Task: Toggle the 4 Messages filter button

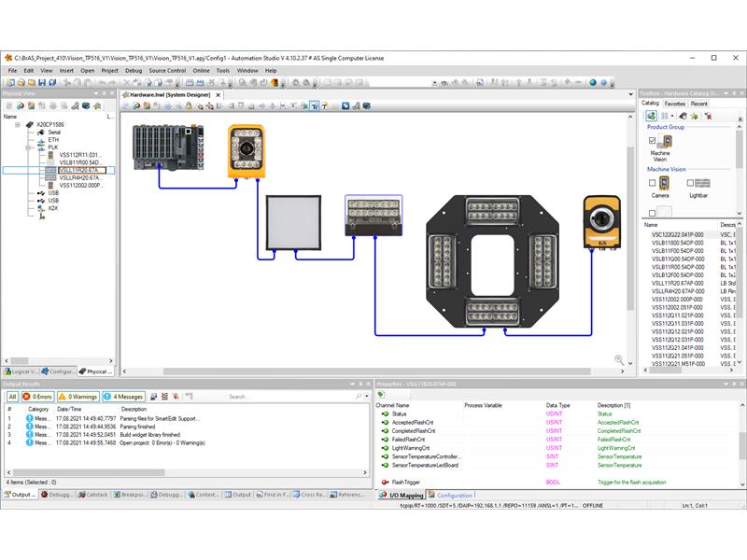Action: point(123,396)
